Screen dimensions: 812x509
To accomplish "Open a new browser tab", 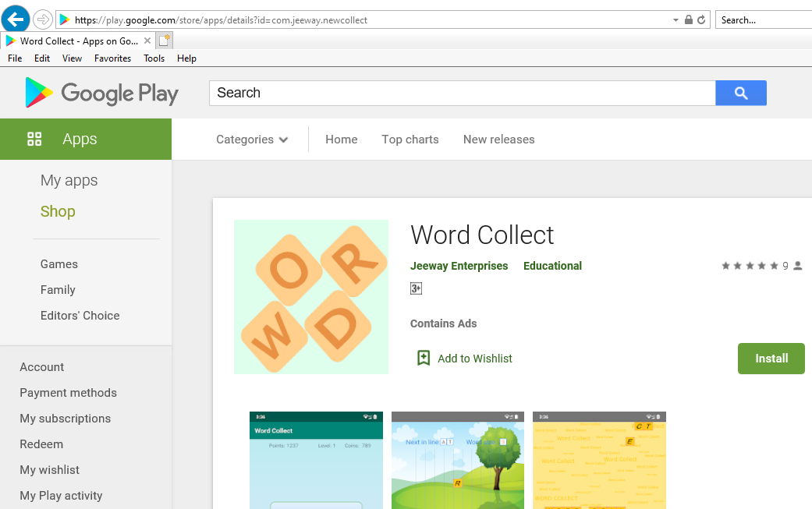I will (165, 41).
